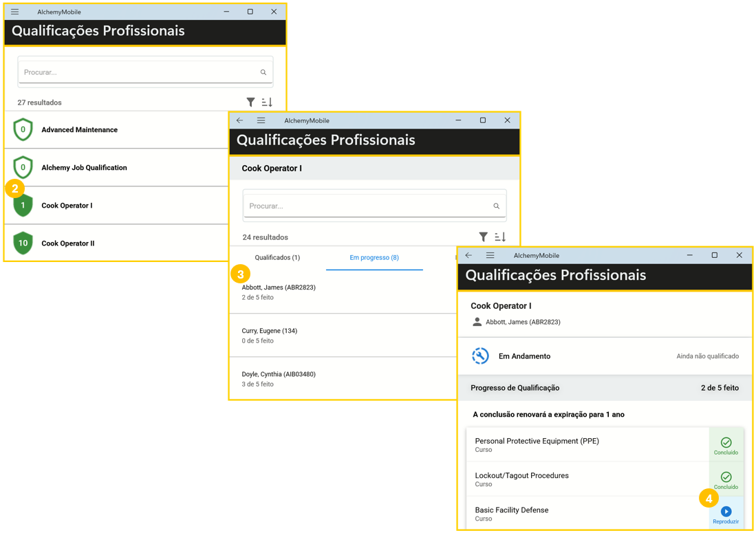Select Cook Operator II qualification

(x=67, y=243)
